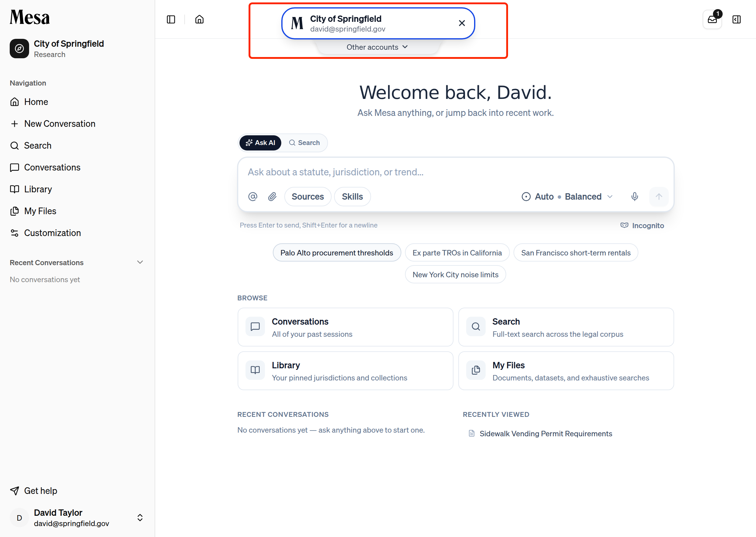Screen dimensions: 756x537
Task: Open the Conversations browse card
Action: (345, 327)
